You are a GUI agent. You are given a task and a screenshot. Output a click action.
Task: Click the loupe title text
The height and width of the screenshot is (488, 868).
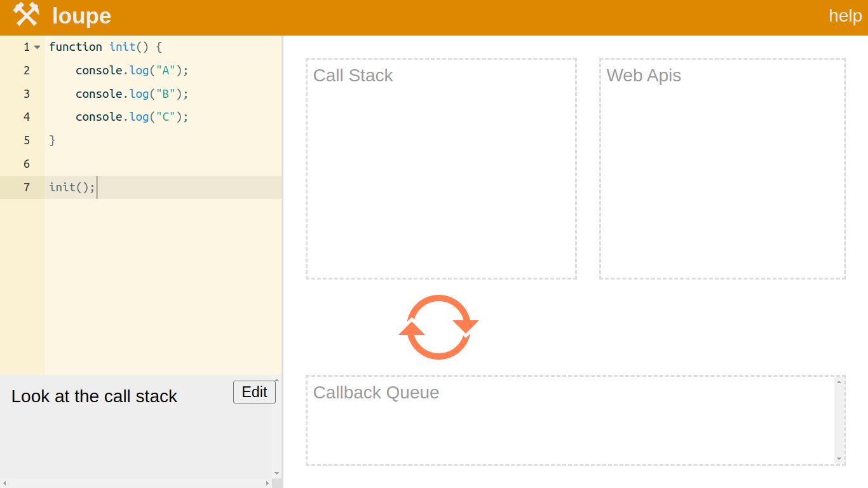(81, 16)
